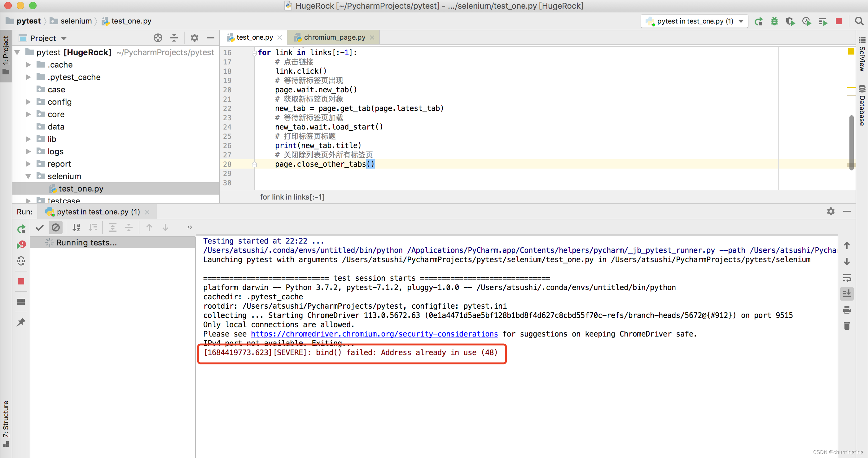Expand the logs folder
The image size is (868, 458).
28,151
